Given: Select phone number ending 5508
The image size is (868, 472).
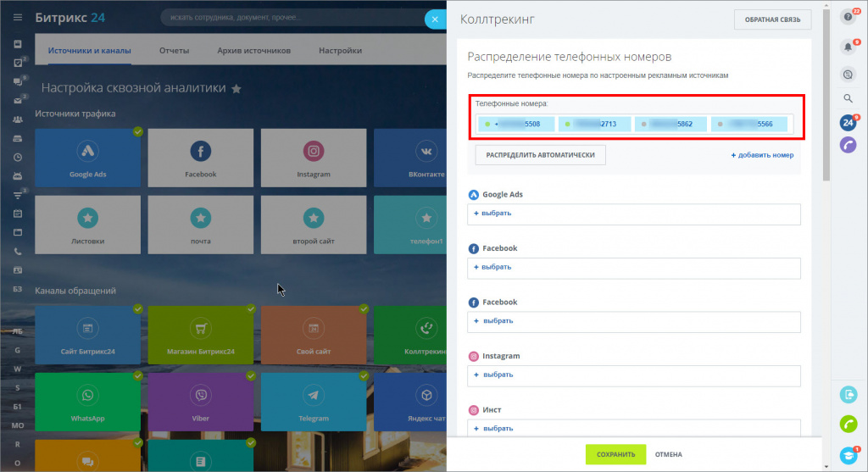Looking at the screenshot, I should (x=516, y=124).
